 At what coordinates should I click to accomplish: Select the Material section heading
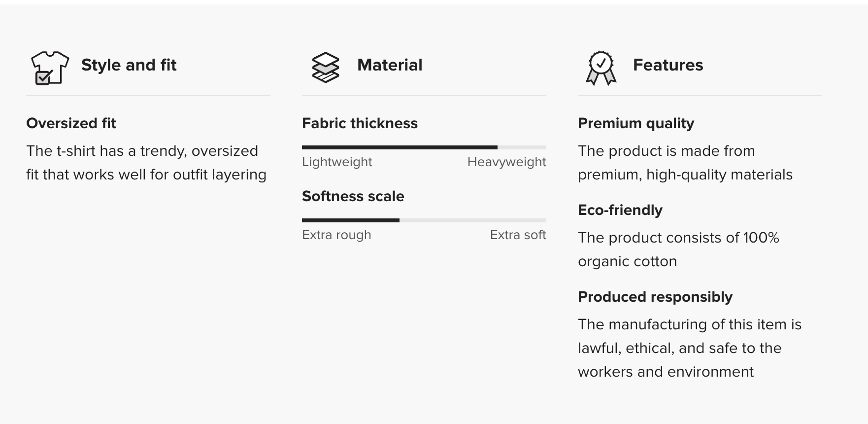click(x=390, y=65)
